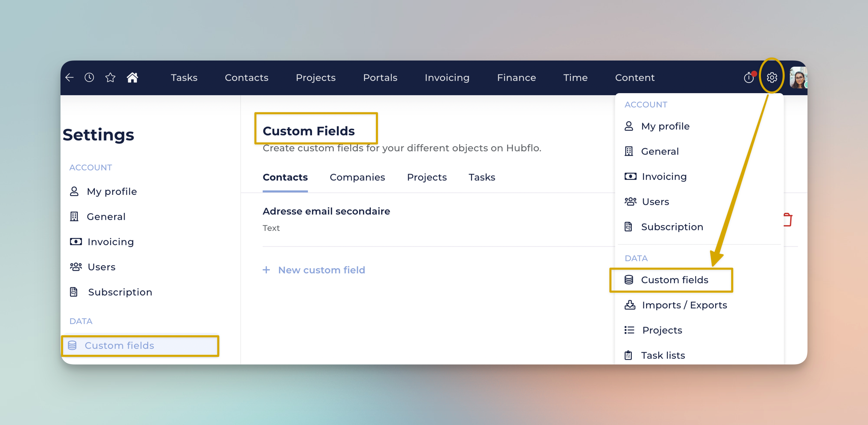Open Portals in the top navigation

(380, 78)
